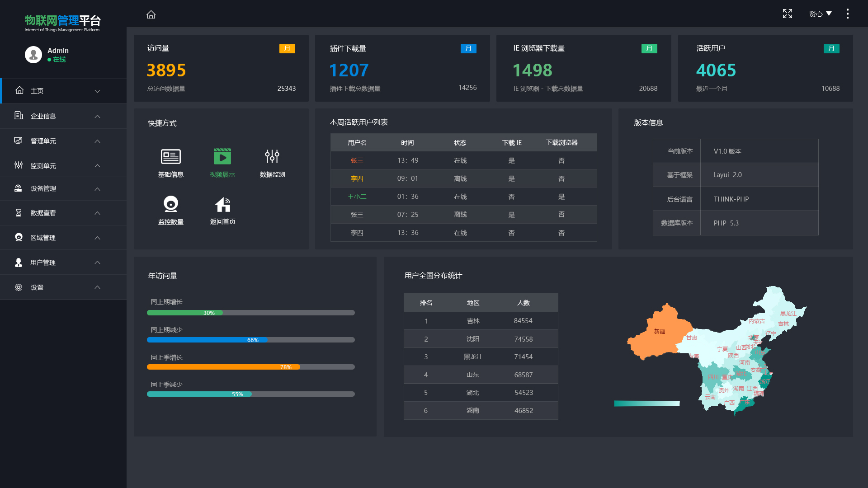Expand the 区域管理 menu chevron
868x488 pixels.
(x=97, y=238)
